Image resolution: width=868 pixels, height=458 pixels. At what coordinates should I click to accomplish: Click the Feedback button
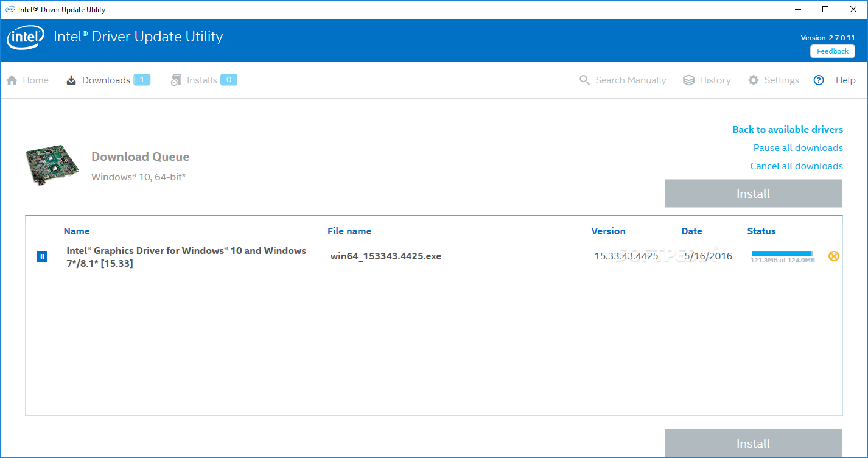click(833, 51)
